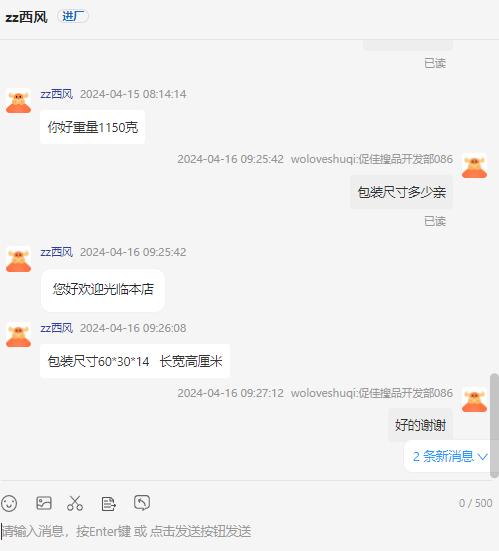This screenshot has height=551, width=499.
Task: Click the zz西风 chat title header
Action: [26, 17]
